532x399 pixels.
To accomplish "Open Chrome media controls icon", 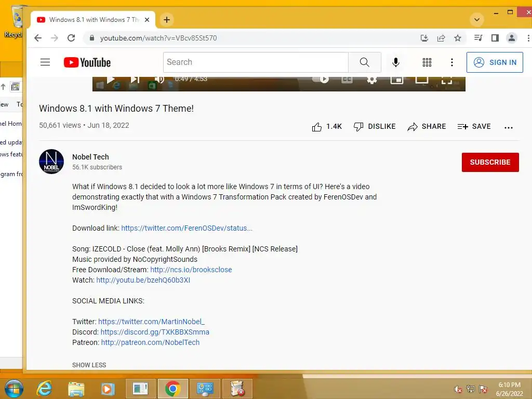I will coord(478,38).
